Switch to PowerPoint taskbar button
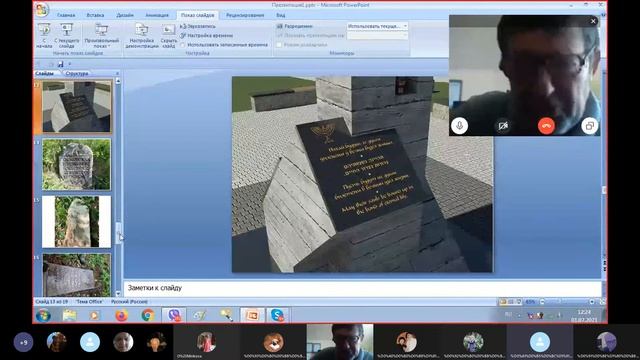Screen dimensions: 640x360 252,315
